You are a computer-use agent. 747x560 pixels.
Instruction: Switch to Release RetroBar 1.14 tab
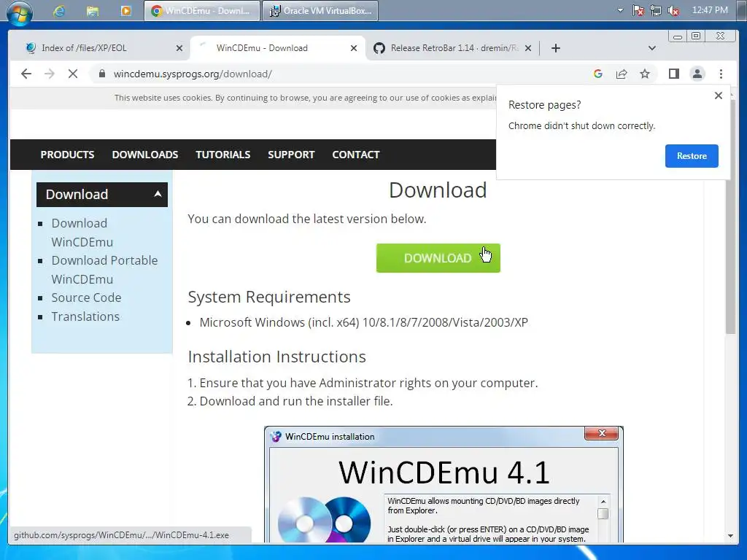pos(454,48)
